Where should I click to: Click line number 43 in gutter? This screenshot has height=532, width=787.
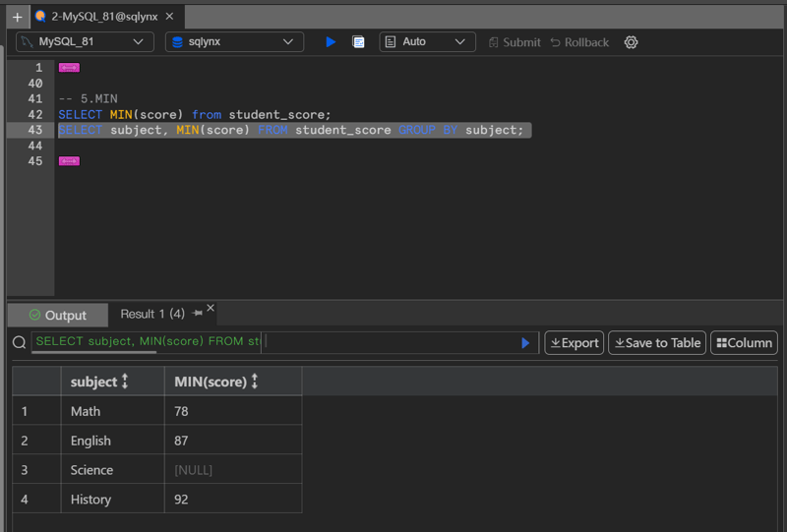[x=35, y=130]
